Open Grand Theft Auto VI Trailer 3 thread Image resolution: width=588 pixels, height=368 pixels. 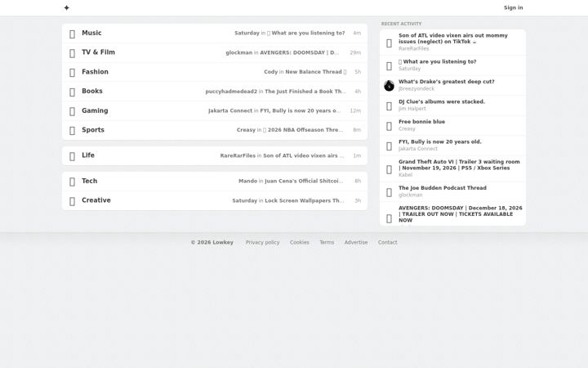point(459,165)
